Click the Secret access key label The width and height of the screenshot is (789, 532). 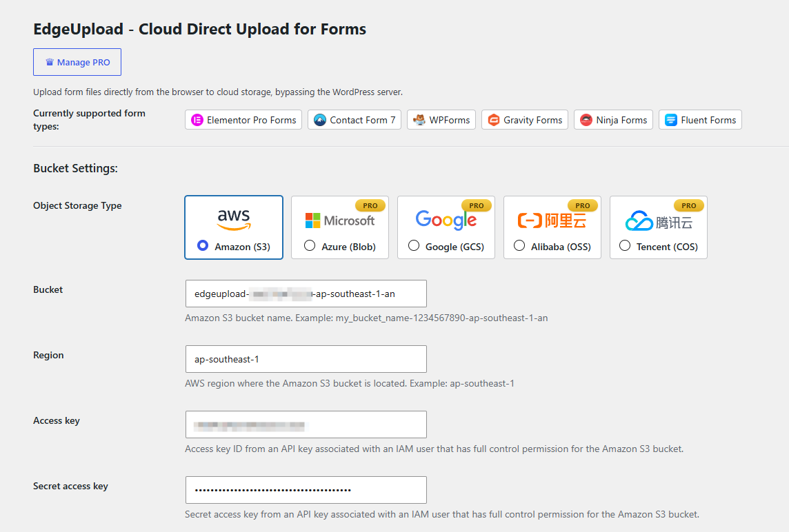tap(70, 486)
